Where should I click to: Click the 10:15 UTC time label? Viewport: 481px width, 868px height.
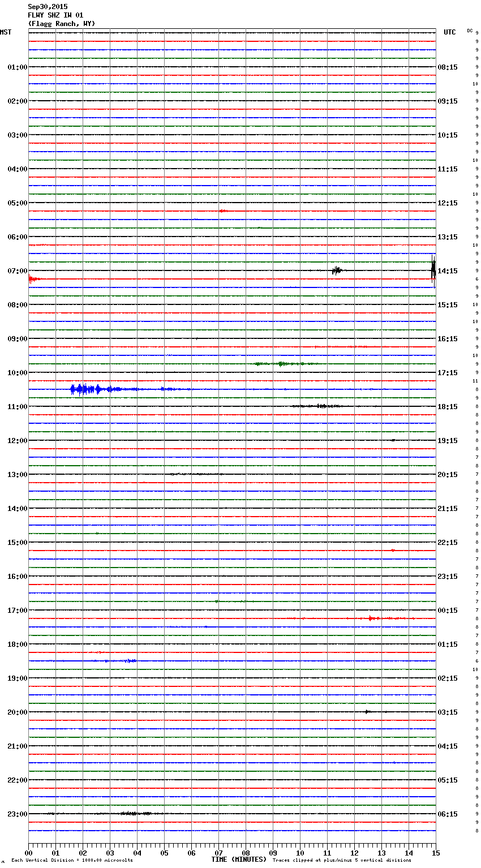(x=448, y=135)
